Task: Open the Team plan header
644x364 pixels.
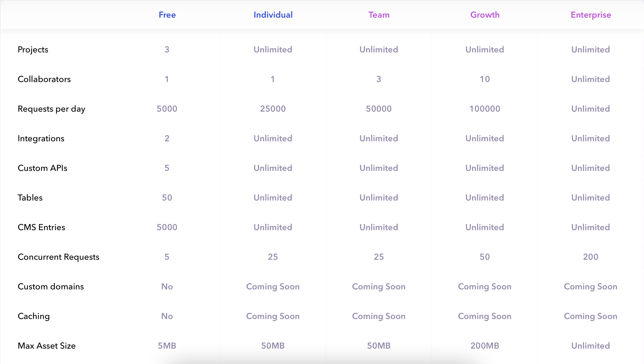Action: coord(379,15)
